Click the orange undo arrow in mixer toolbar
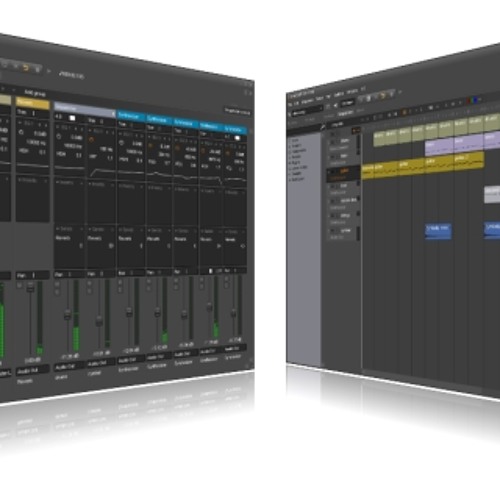500x500 pixels. [26, 68]
